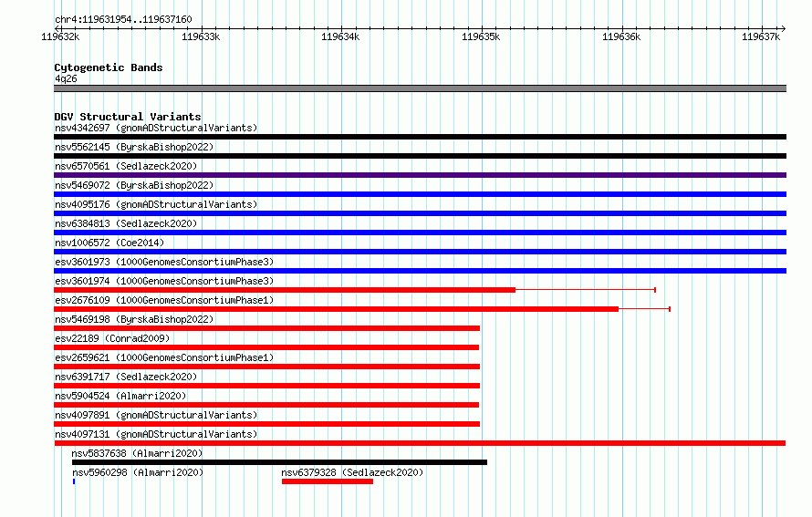Click the long red bar under nsv4097131

click(x=420, y=443)
